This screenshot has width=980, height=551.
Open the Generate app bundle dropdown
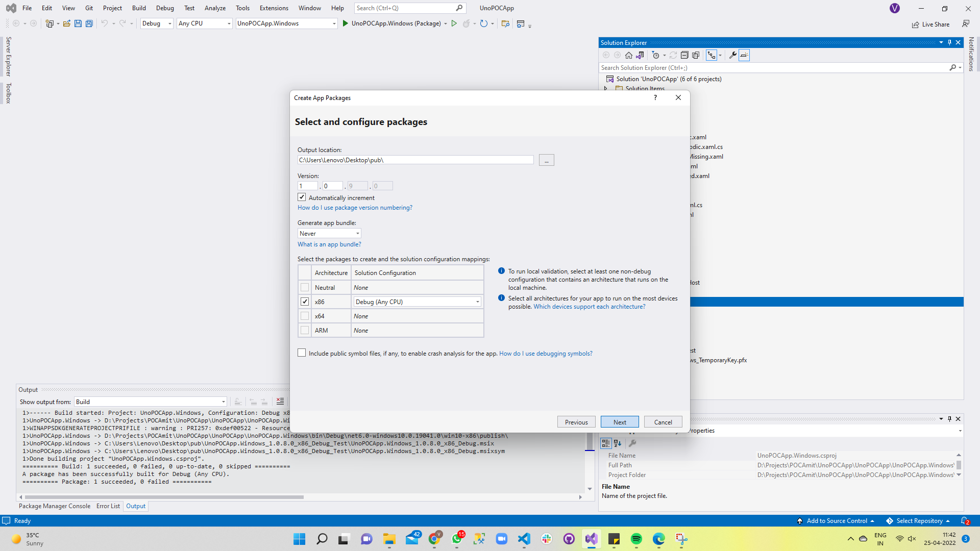(357, 233)
